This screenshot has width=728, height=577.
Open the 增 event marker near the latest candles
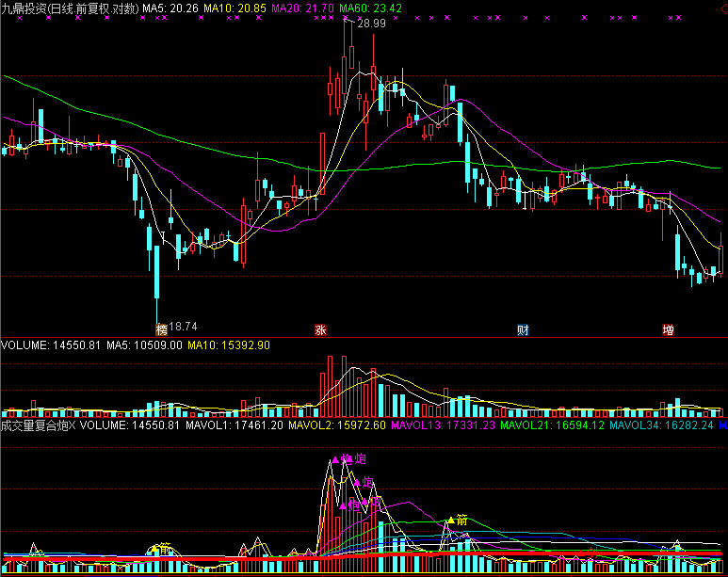tap(668, 329)
